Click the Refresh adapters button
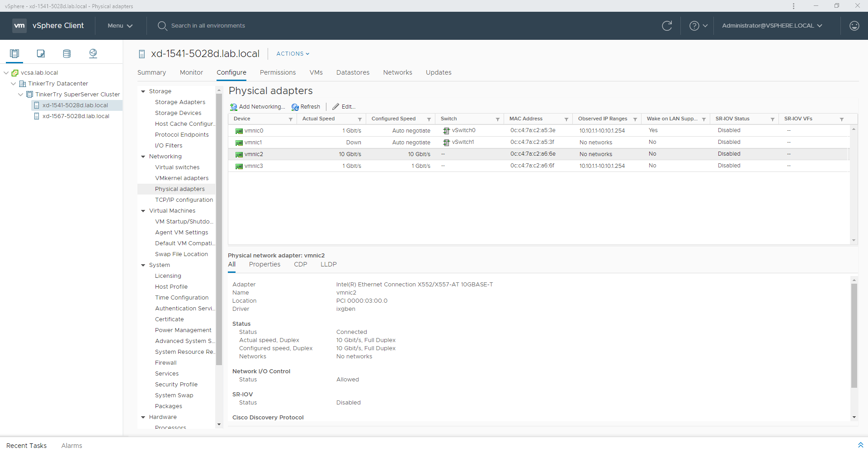The height and width of the screenshot is (452, 868). click(306, 107)
